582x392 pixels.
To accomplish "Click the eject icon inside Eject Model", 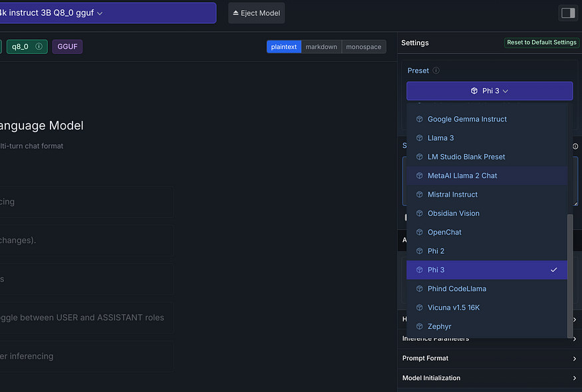I will (x=235, y=13).
